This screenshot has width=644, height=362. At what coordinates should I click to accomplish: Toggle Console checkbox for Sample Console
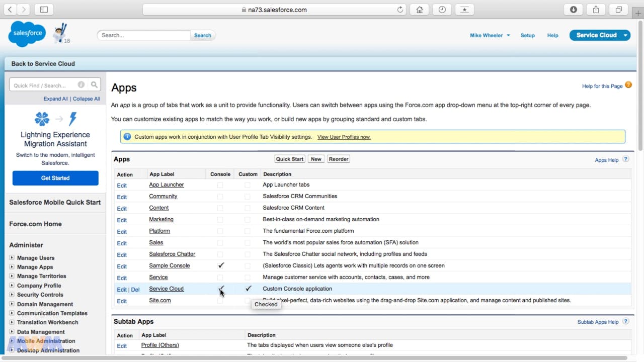pos(220,265)
